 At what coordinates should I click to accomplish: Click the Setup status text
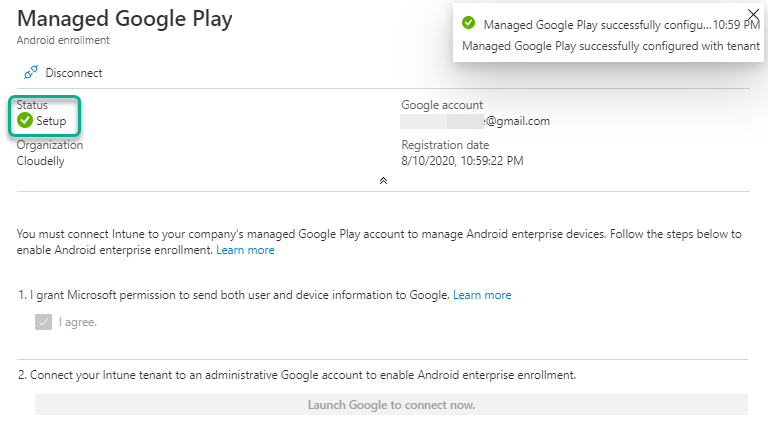click(51, 121)
